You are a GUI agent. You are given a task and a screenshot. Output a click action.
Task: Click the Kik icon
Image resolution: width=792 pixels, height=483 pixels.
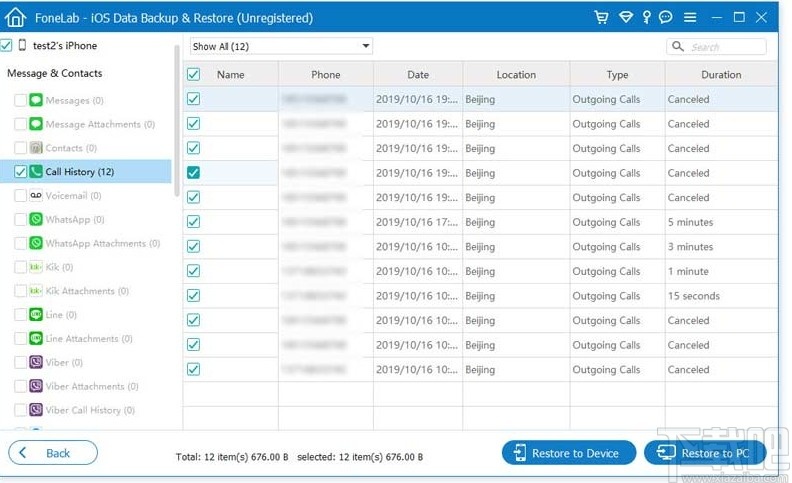(36, 267)
